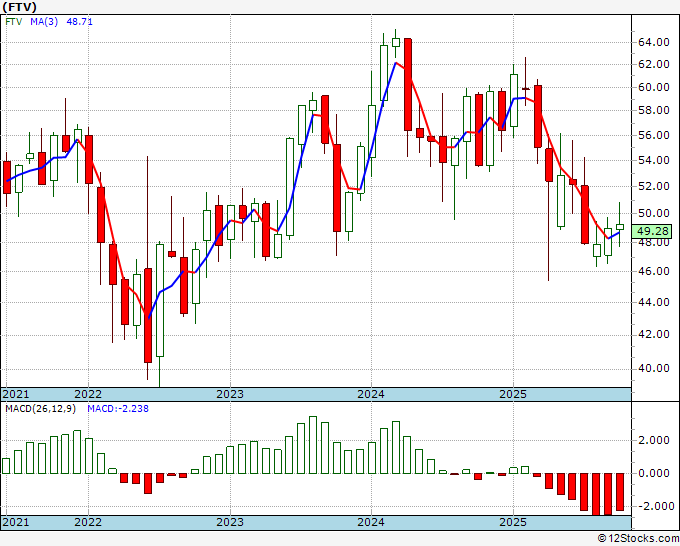Select 2025 on the price chart time axis
Image resolution: width=680 pixels, height=546 pixels.
513,395
